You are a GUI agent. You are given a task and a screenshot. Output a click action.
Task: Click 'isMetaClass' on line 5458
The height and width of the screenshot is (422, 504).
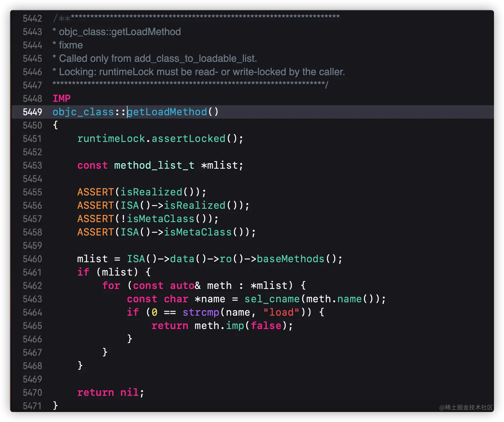coord(198,232)
